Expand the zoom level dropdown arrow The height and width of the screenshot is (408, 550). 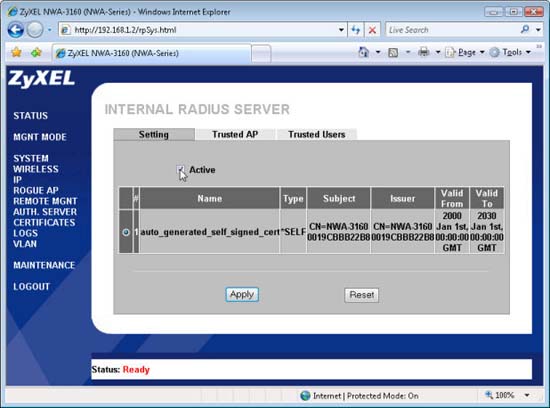click(527, 395)
